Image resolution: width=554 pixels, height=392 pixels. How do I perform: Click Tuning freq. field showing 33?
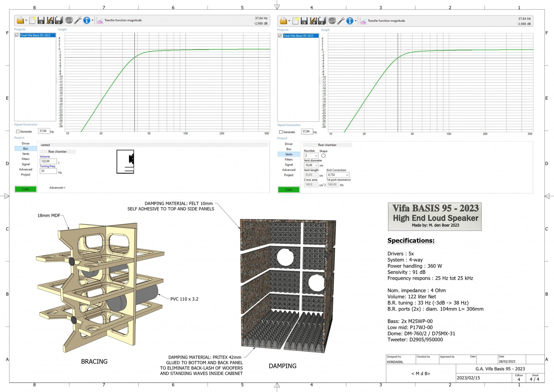(x=48, y=171)
